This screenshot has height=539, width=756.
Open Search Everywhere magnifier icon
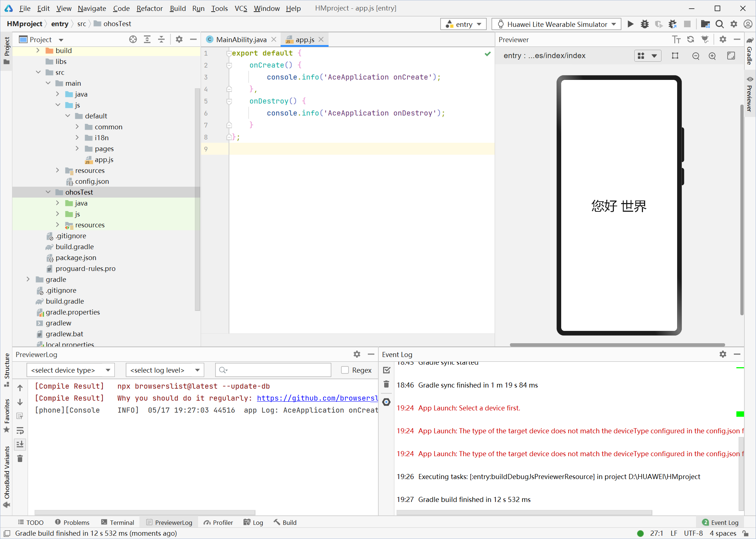(x=719, y=24)
